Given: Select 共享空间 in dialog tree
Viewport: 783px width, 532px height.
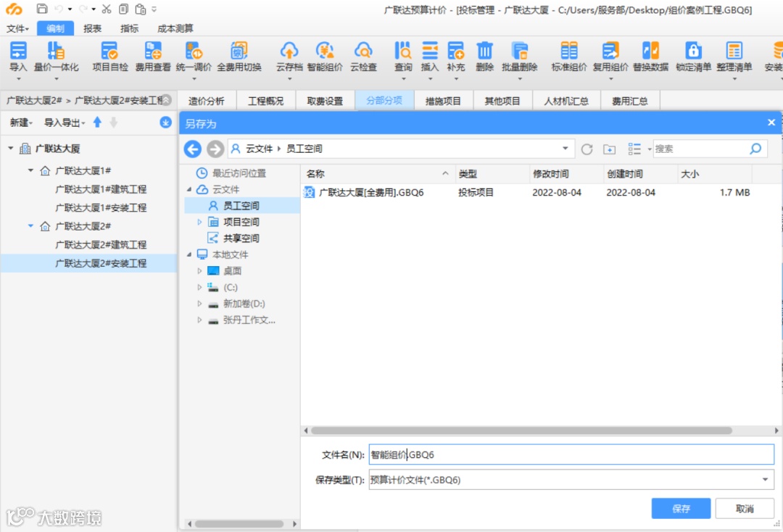Looking at the screenshot, I should click(241, 238).
